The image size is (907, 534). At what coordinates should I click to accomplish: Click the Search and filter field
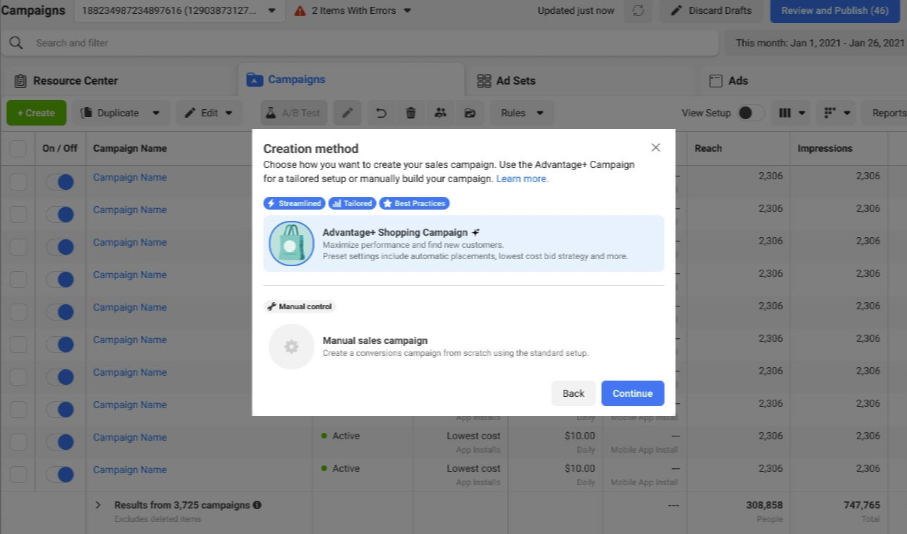click(360, 43)
